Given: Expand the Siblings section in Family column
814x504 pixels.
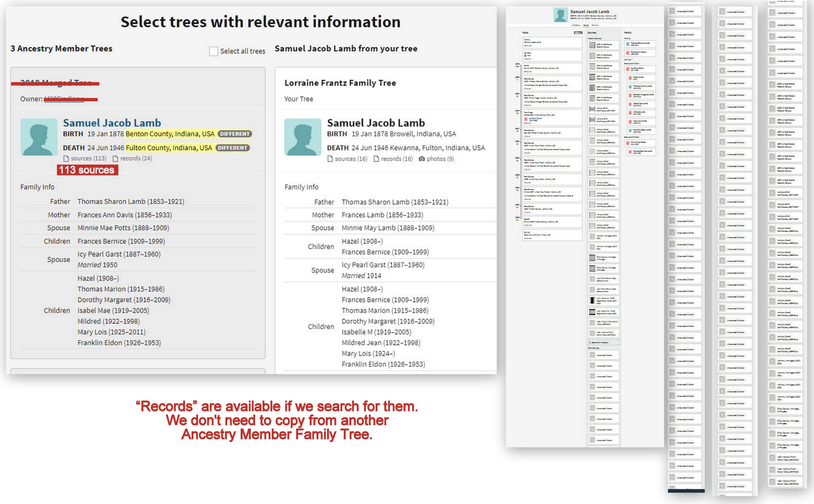Looking at the screenshot, I should 628,60.
